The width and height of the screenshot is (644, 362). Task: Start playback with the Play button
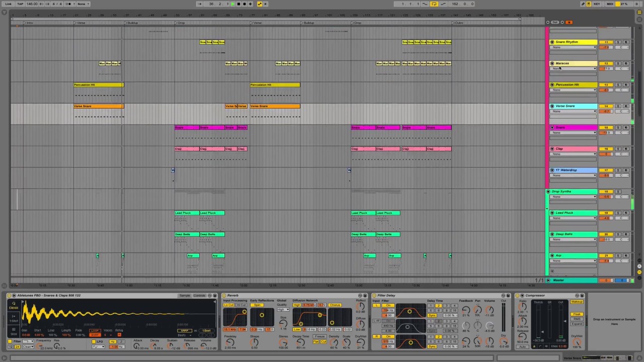pos(232,4)
